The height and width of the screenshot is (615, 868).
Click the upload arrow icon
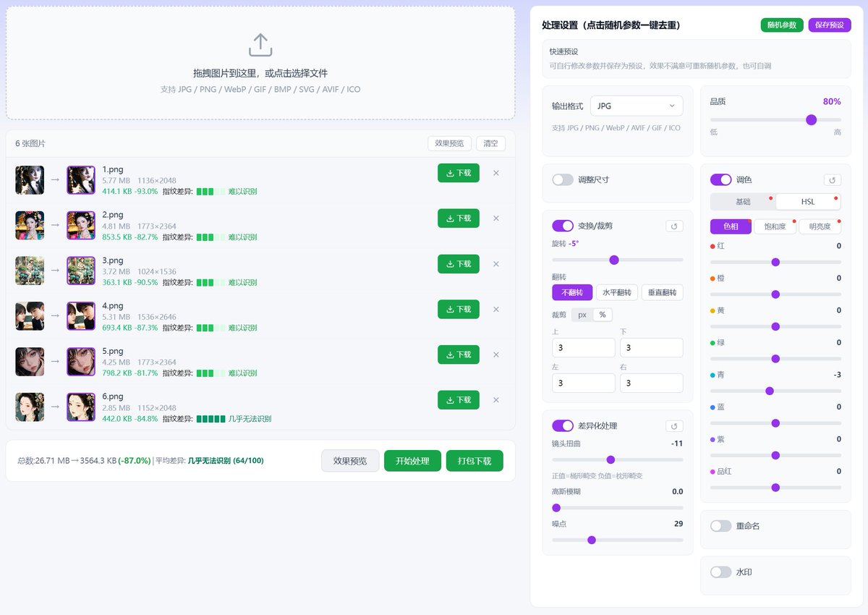[260, 45]
